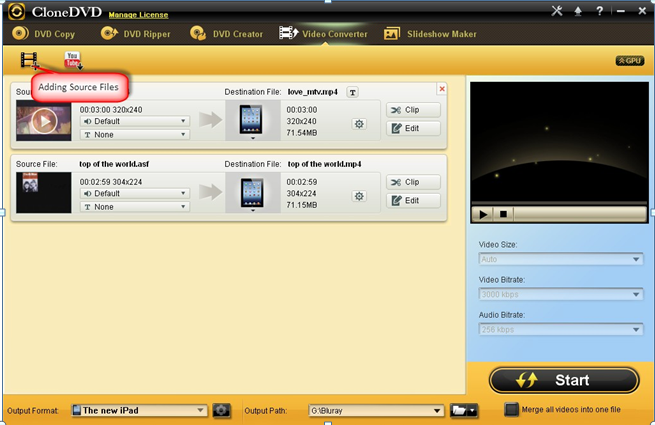Click the 71.54MB size value

coord(302,133)
